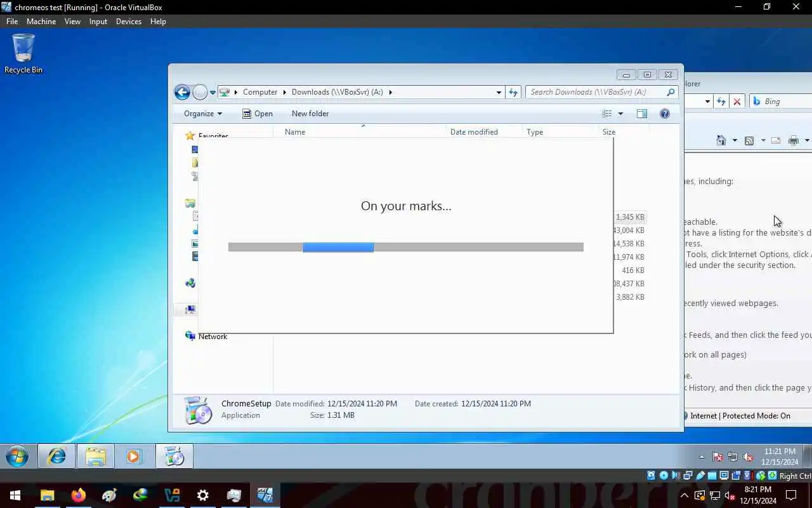Viewport: 812px width, 508px height.
Task: Expand arrow after Downloads (\\VBoxSvr) (A:) breadcrumb
Action: (390, 92)
